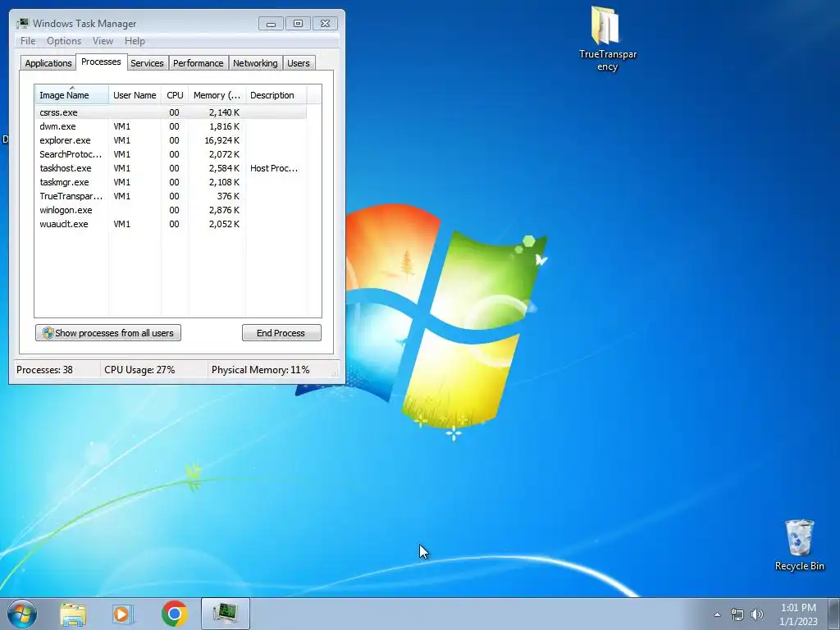Select the dwm.exe process row
840x630 pixels.
coord(171,126)
